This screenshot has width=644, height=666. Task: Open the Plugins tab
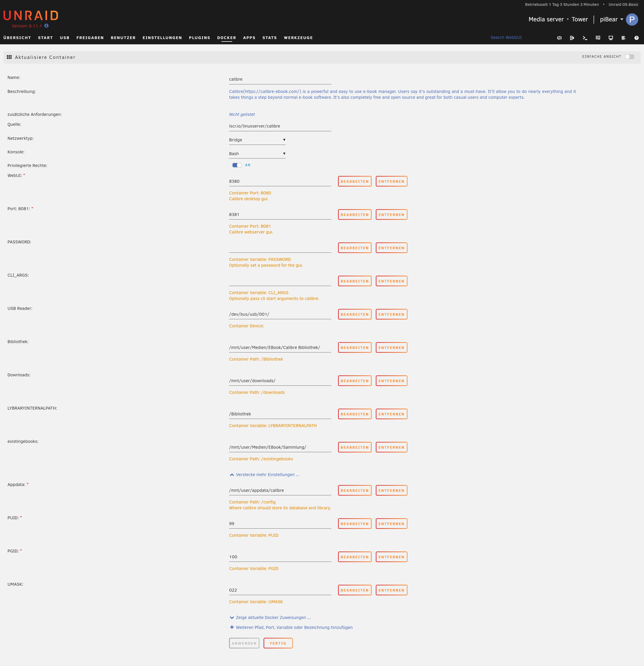(x=200, y=38)
